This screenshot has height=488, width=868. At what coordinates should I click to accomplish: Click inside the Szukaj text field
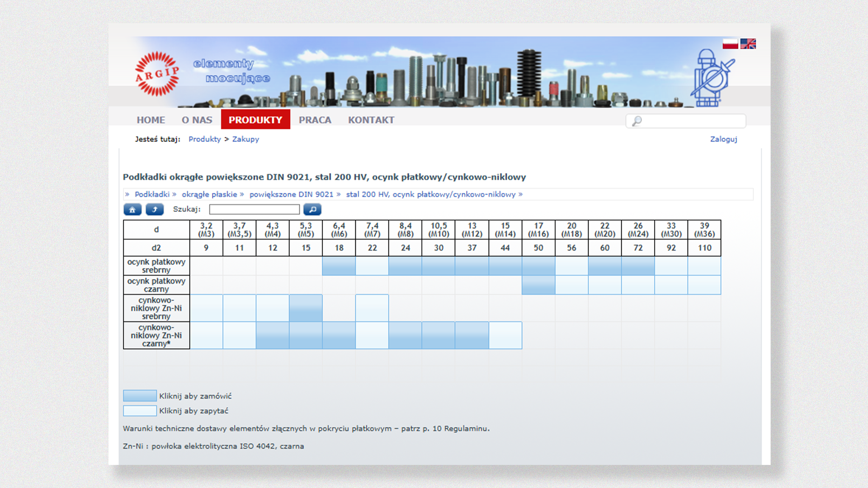[x=254, y=210]
